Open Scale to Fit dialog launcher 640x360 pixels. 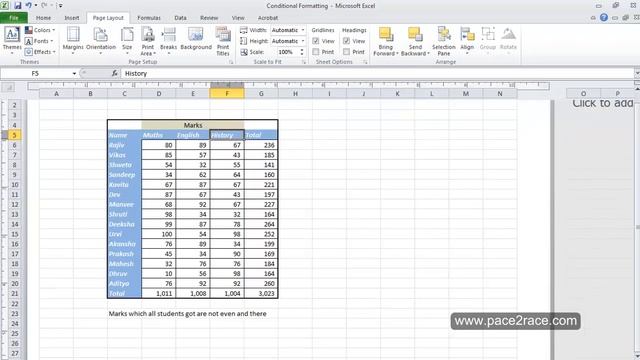(304, 62)
